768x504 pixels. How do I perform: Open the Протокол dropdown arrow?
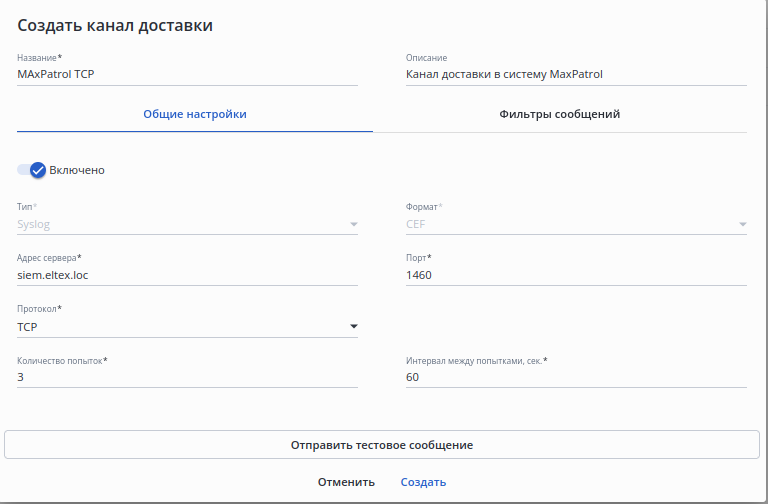tap(353, 326)
